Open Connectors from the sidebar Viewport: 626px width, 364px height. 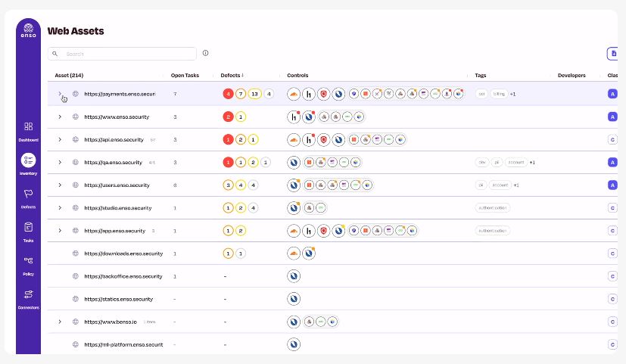pyautogui.click(x=28, y=300)
